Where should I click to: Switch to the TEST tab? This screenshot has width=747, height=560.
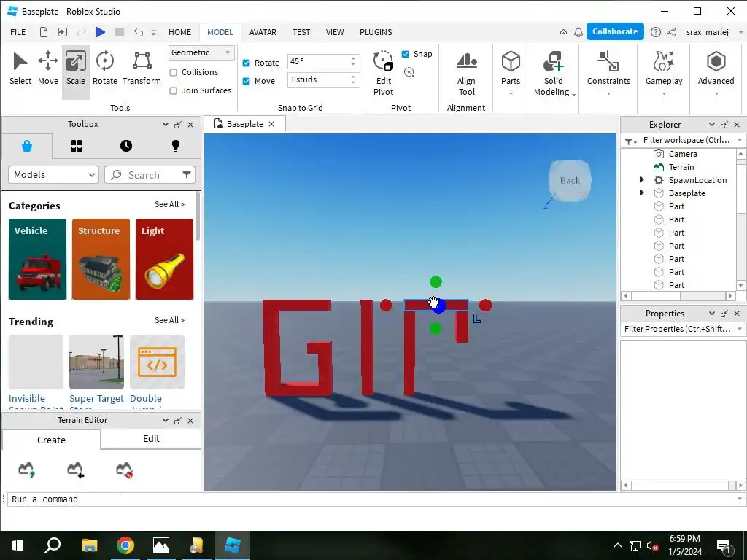(301, 32)
